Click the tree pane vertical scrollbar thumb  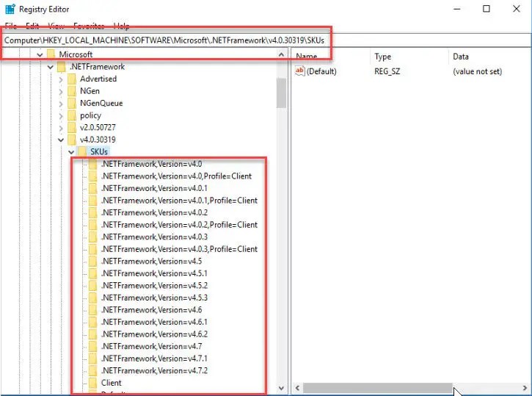pyautogui.click(x=281, y=93)
